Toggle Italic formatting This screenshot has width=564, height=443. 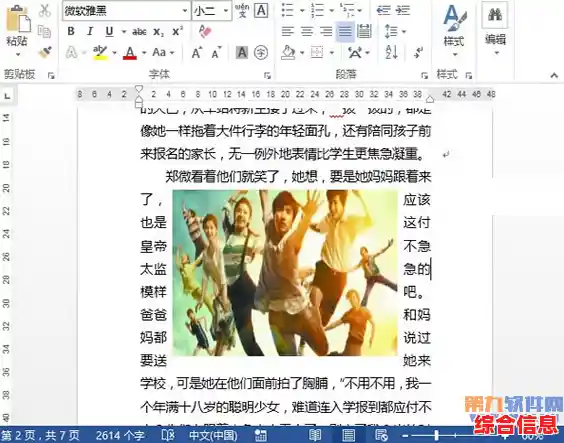coord(90,31)
